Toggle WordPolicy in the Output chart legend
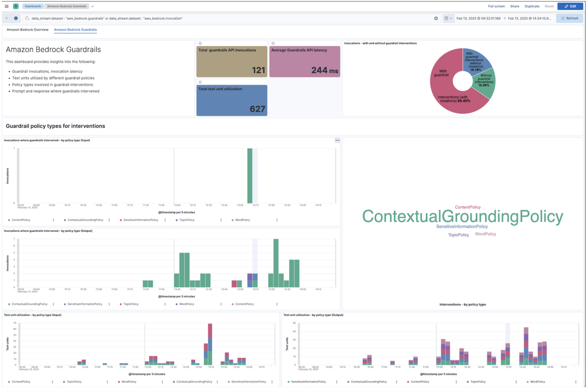 click(x=186, y=304)
